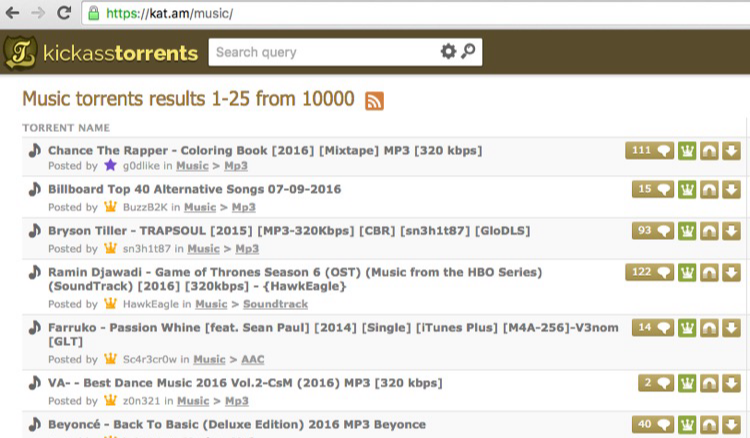The image size is (750, 438).
Task: Download Billboard Top 40 torrent arrow
Action: pos(731,189)
